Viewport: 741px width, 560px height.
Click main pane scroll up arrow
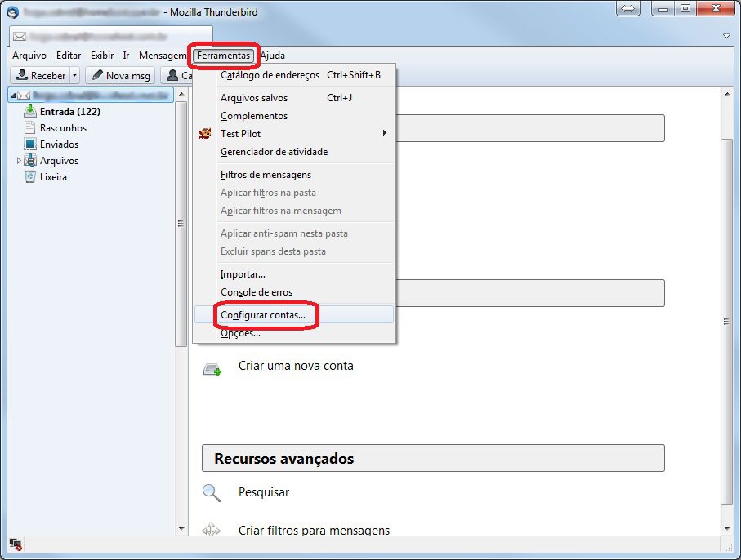[727, 95]
